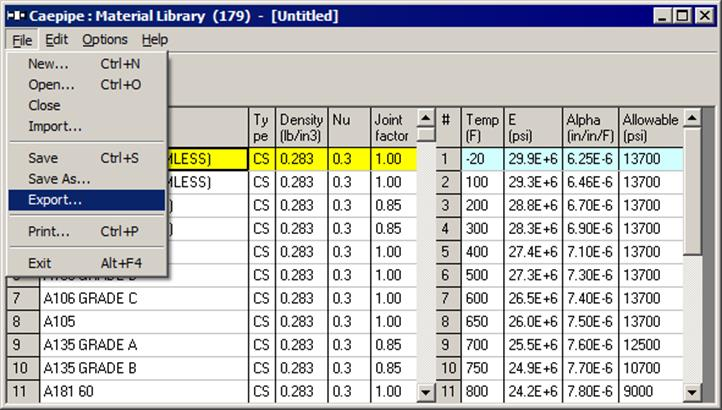Click the Density (lb/in3) column header

pos(302,128)
